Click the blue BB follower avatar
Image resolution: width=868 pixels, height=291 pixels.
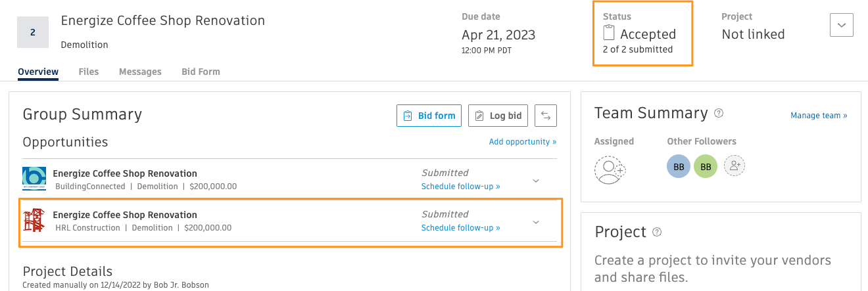679,167
